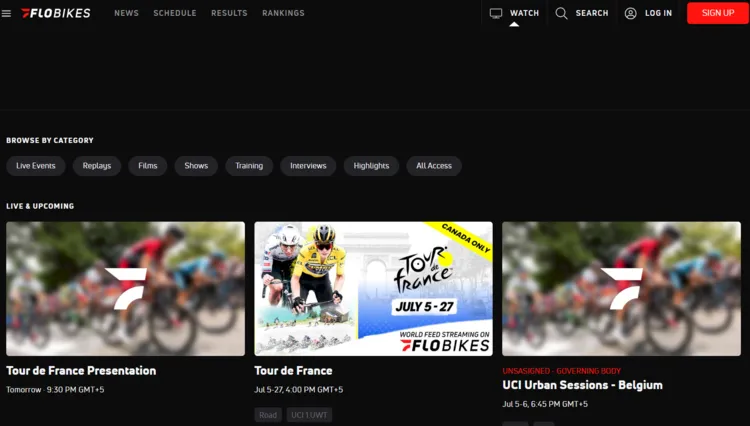Select the Highlights category
Image resolution: width=750 pixels, height=426 pixels.
point(371,166)
